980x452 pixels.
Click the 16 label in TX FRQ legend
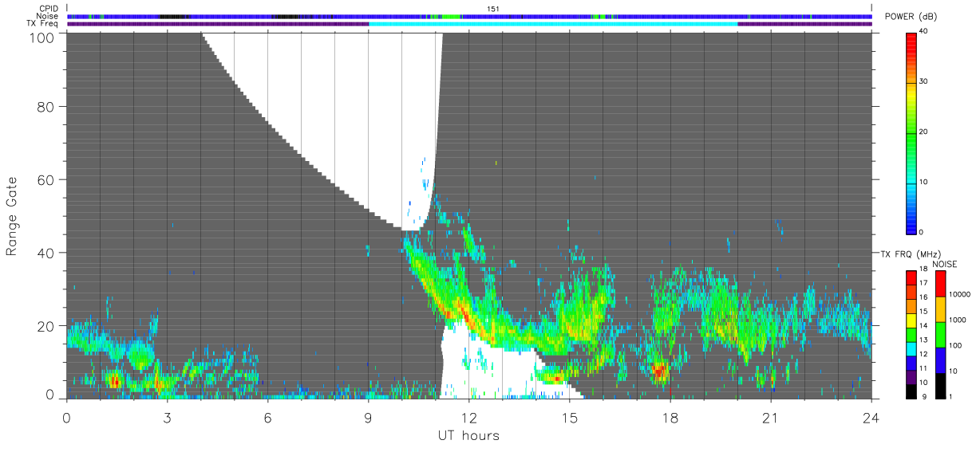(x=923, y=297)
